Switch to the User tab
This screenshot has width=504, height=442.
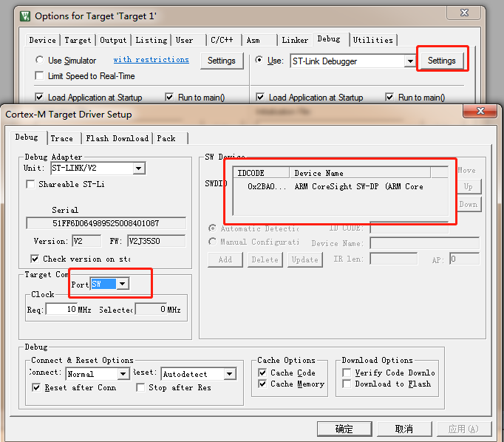[x=189, y=40]
